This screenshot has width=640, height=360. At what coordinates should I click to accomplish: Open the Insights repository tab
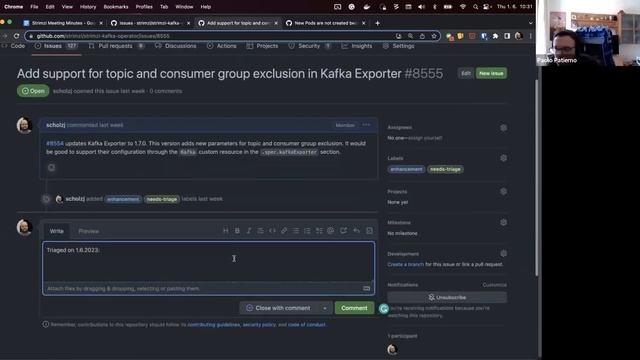click(357, 46)
